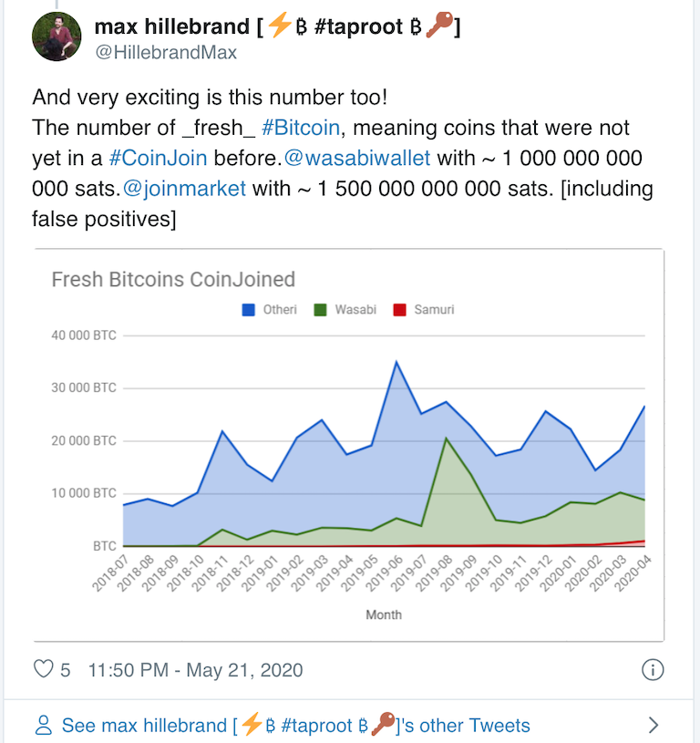Click See max hillebrand's other Tweets link
The image size is (700, 743).
click(295, 726)
